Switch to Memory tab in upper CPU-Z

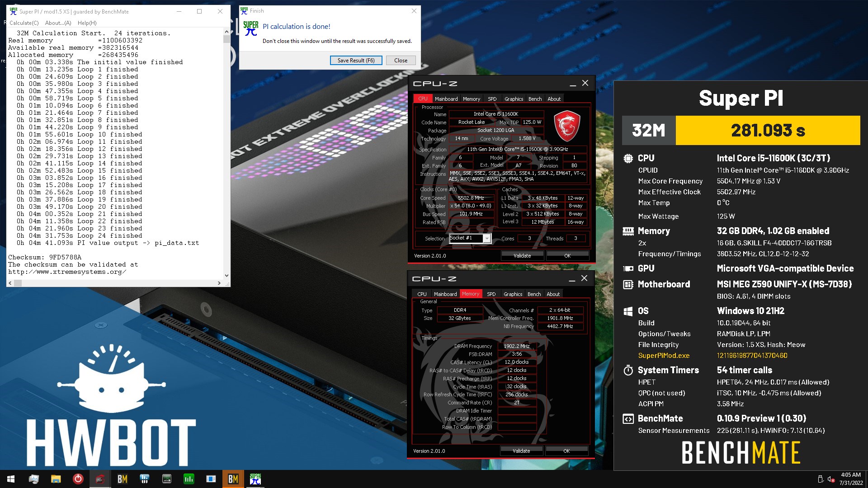472,99
